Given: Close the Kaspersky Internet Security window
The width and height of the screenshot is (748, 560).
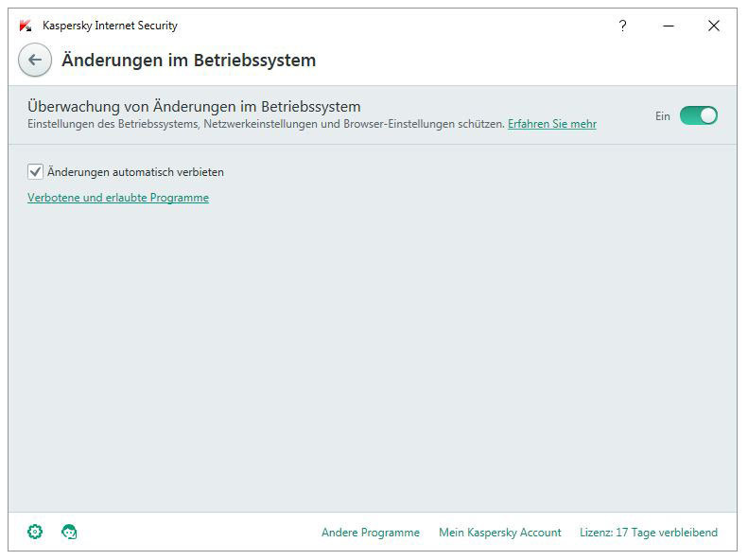Looking at the screenshot, I should [714, 26].
